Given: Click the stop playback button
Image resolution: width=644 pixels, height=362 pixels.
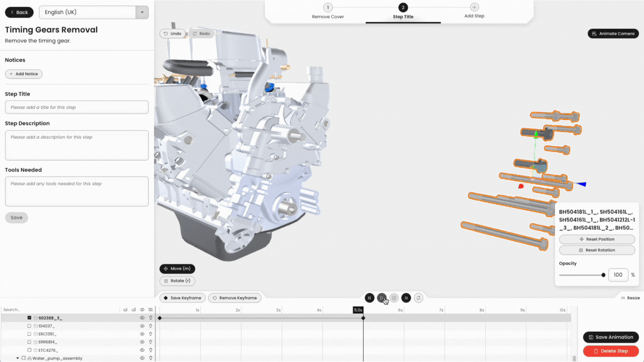Looking at the screenshot, I should [394, 298].
